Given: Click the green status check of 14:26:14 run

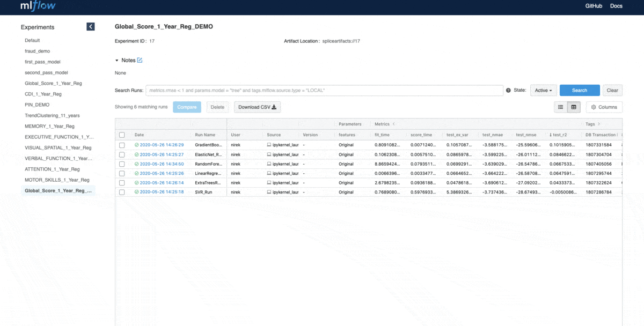Looking at the screenshot, I should tap(137, 183).
